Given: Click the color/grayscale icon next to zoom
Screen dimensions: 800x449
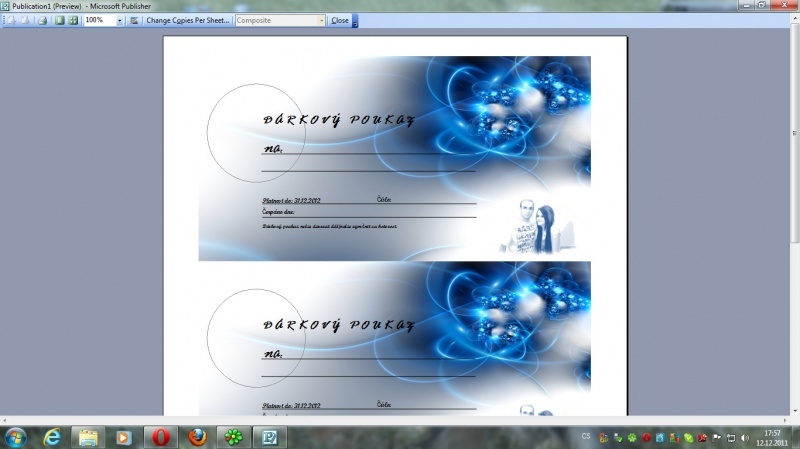Looking at the screenshot, I should coord(134,20).
